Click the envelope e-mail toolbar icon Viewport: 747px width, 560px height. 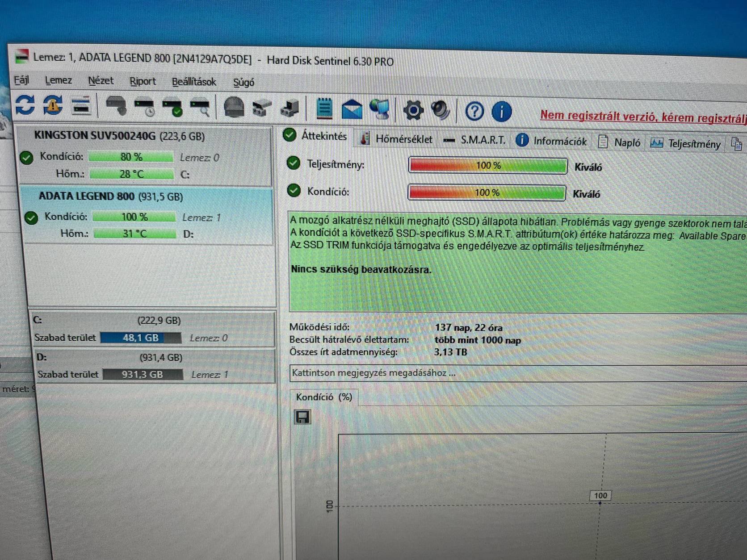point(352,109)
